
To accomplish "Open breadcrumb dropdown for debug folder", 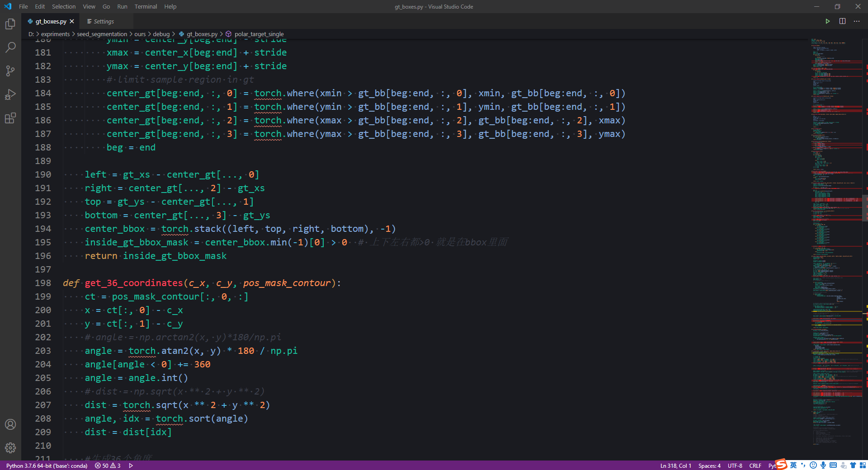I will tap(161, 34).
